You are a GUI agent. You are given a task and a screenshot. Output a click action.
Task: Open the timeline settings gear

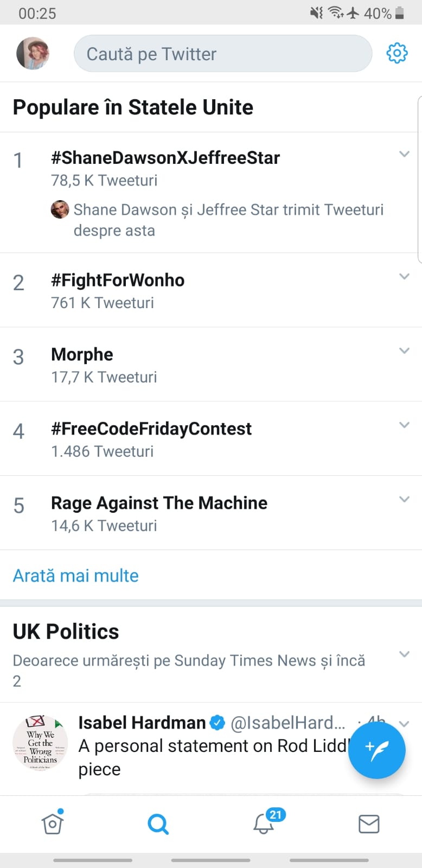397,53
